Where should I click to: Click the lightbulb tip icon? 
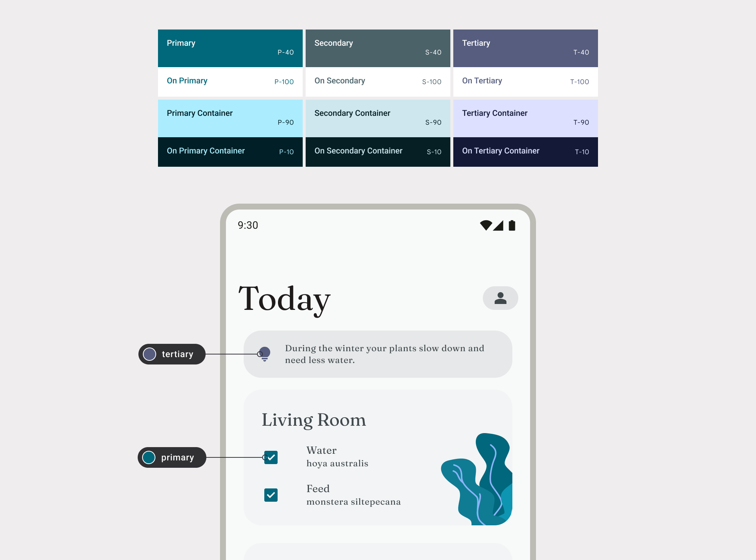(x=264, y=353)
